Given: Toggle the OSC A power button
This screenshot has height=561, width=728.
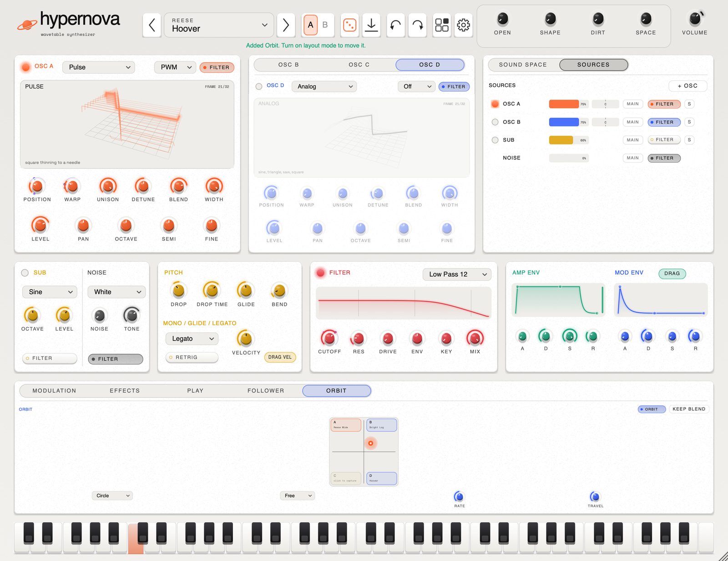Looking at the screenshot, I should pos(26,67).
